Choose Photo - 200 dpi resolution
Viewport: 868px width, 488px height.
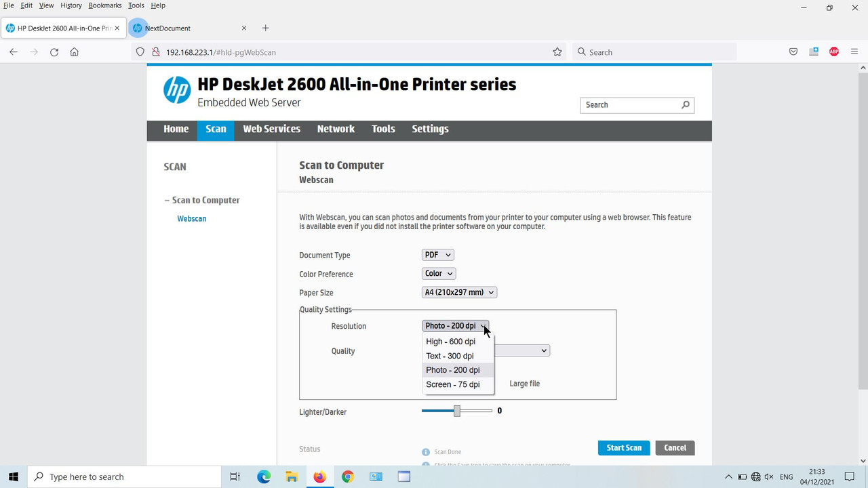[x=458, y=370]
